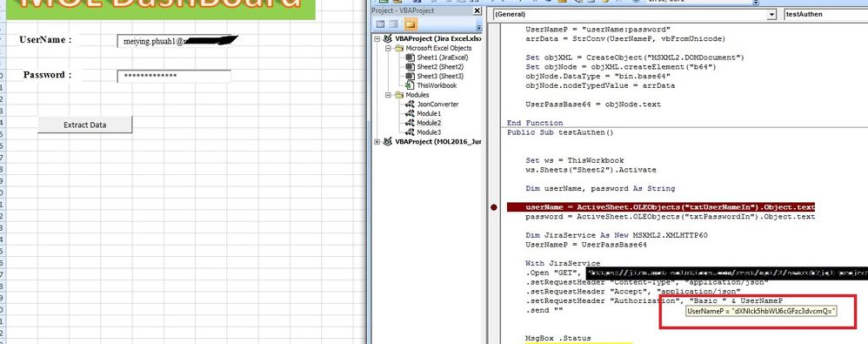This screenshot has height=344, width=868.
Task: Click the 'Password :' label on the sheet
Action: 48,75
